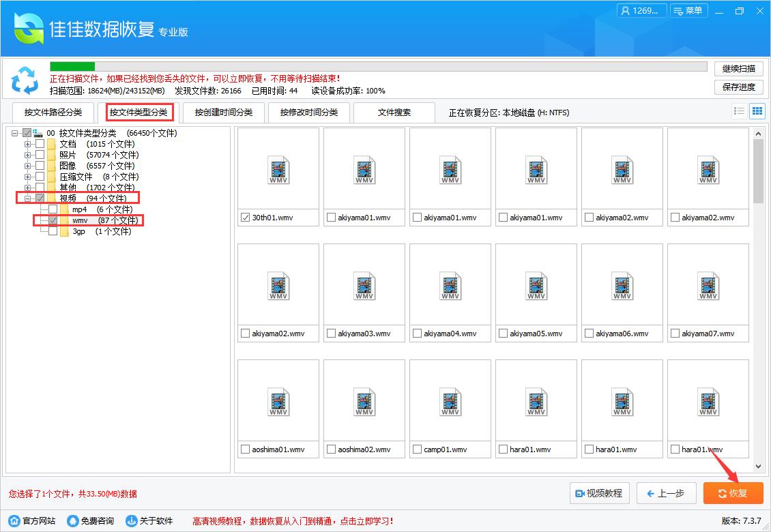Viewport: 771px width, 532px height.
Task: Switch to grid thumbnail view
Action: 757,110
